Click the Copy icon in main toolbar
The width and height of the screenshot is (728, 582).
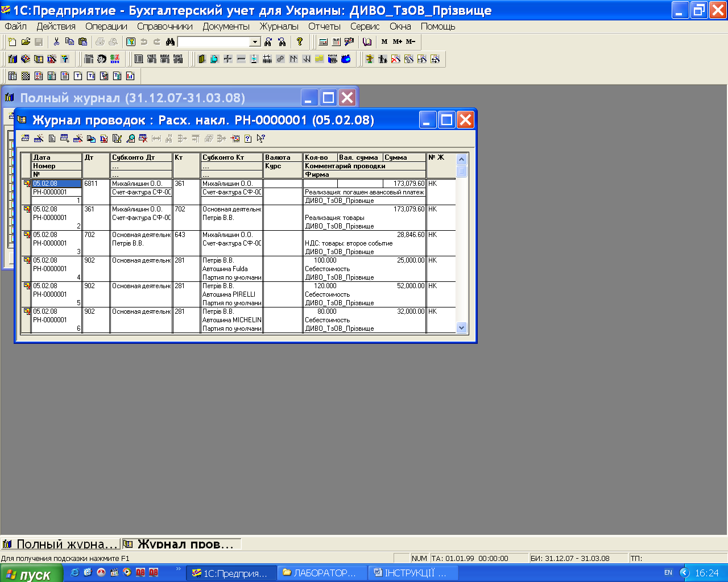(69, 41)
